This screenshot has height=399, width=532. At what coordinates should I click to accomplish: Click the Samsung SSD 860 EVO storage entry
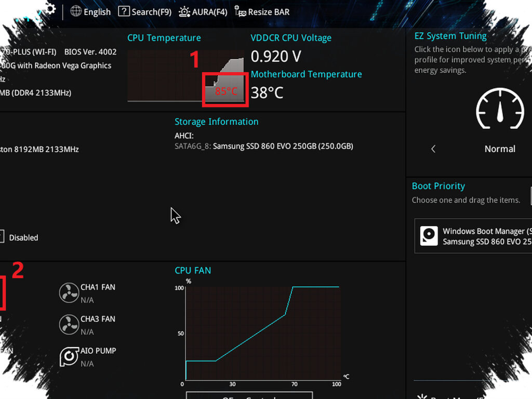[x=263, y=146]
